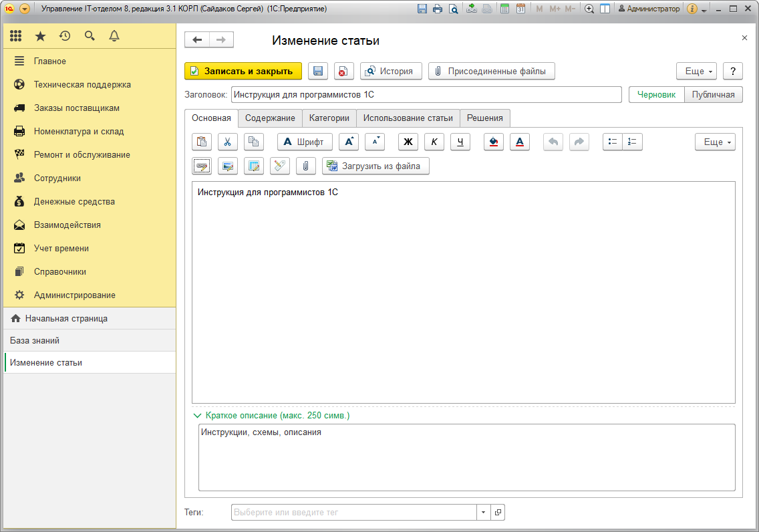Redo edit arrow
Viewport: 759px width, 532px height.
point(579,142)
